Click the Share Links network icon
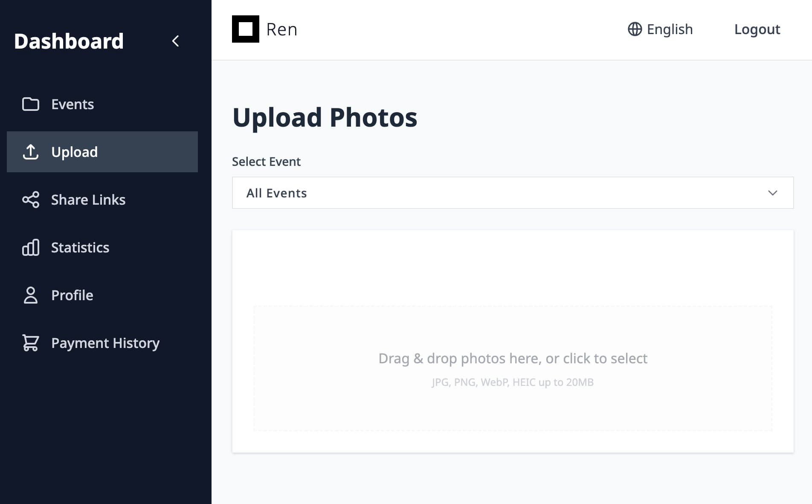Viewport: 812px width, 504px height. (x=31, y=200)
